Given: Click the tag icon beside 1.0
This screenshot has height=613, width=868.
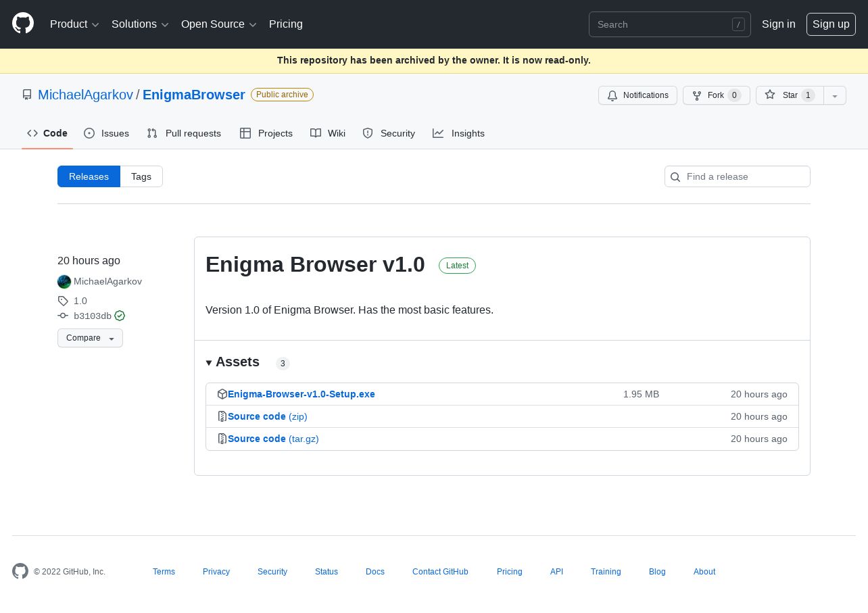Looking at the screenshot, I should click(x=63, y=301).
